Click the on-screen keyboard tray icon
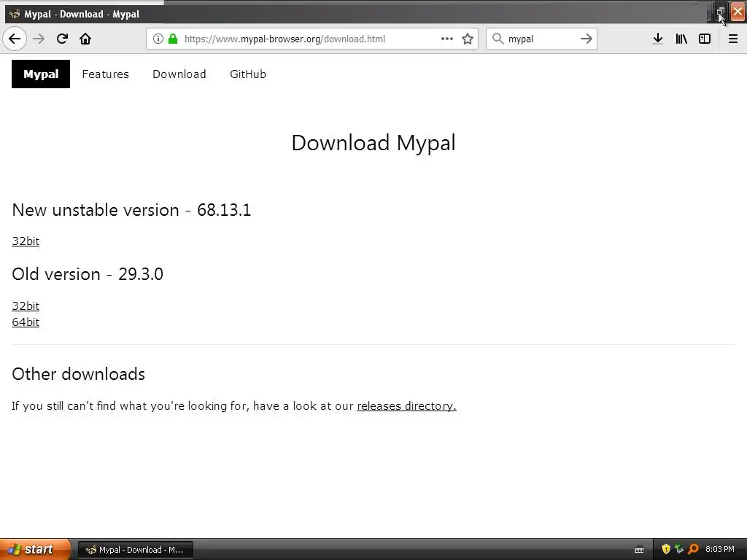 click(639, 550)
